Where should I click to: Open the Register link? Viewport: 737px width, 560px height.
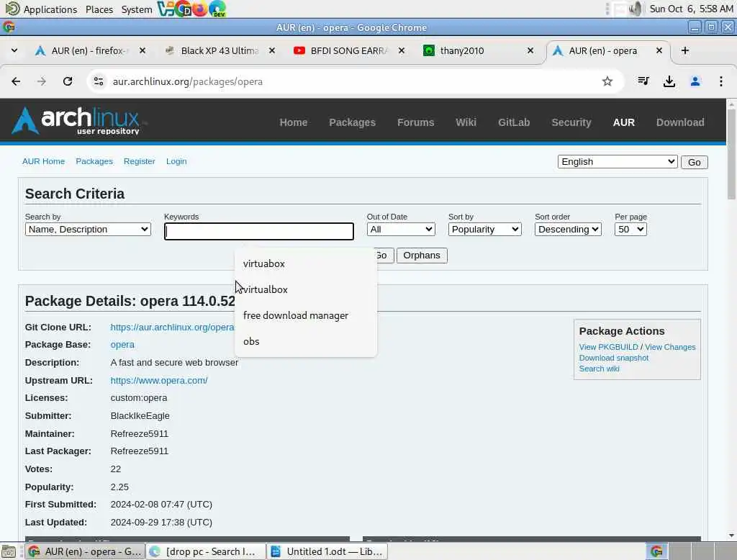pyautogui.click(x=139, y=161)
